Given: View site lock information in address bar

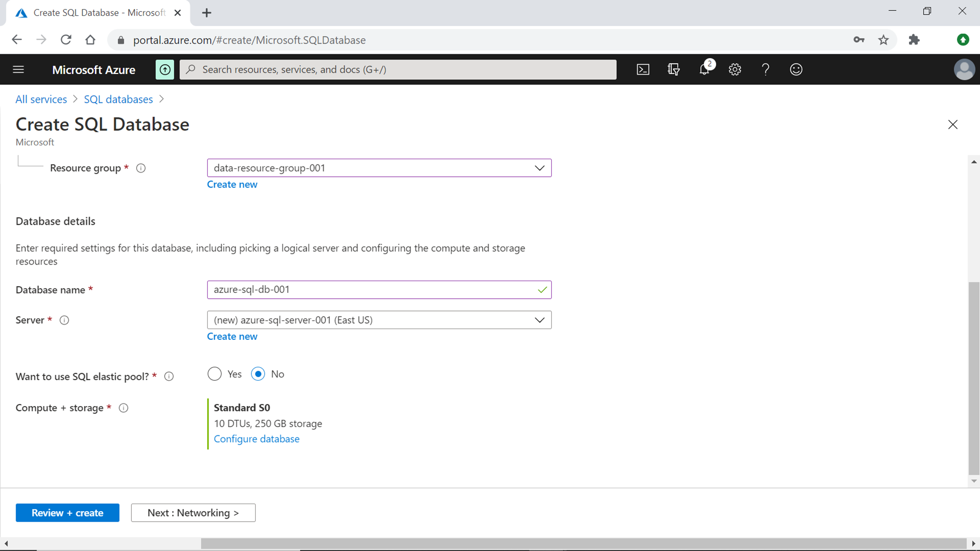Looking at the screenshot, I should 121,40.
